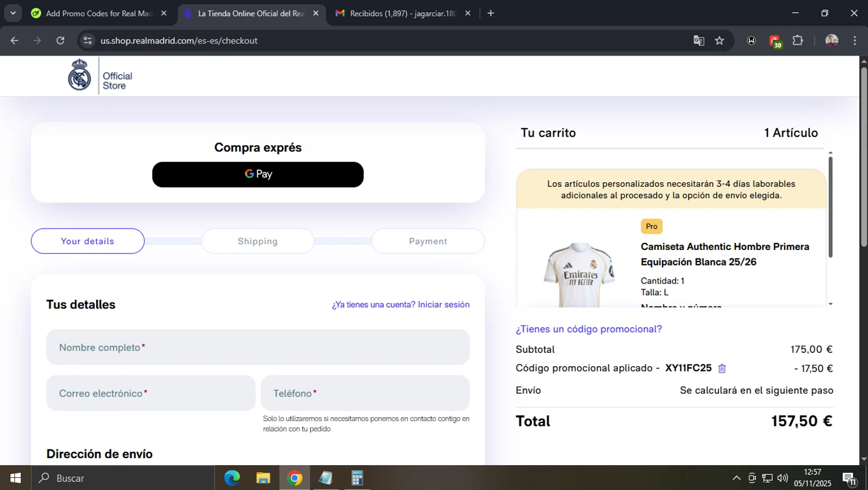Viewport: 868px width, 490px height.
Task: Open the notepad app in the taskbar
Action: 326,478
